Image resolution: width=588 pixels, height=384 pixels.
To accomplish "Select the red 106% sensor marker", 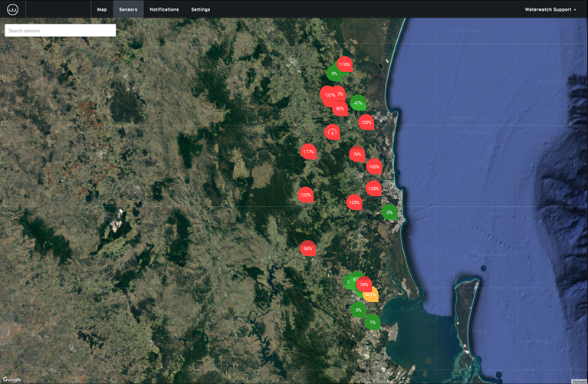I will click(x=373, y=166).
